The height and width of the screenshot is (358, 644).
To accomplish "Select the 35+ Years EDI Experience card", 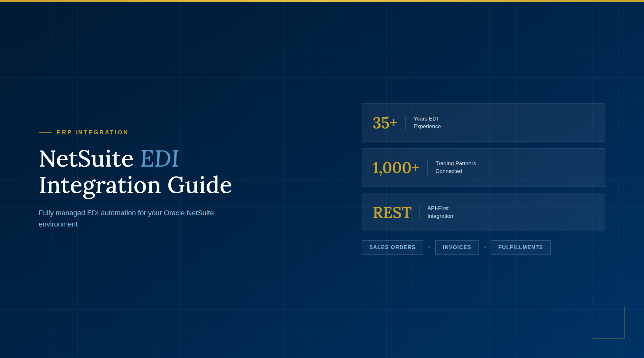I will click(484, 122).
